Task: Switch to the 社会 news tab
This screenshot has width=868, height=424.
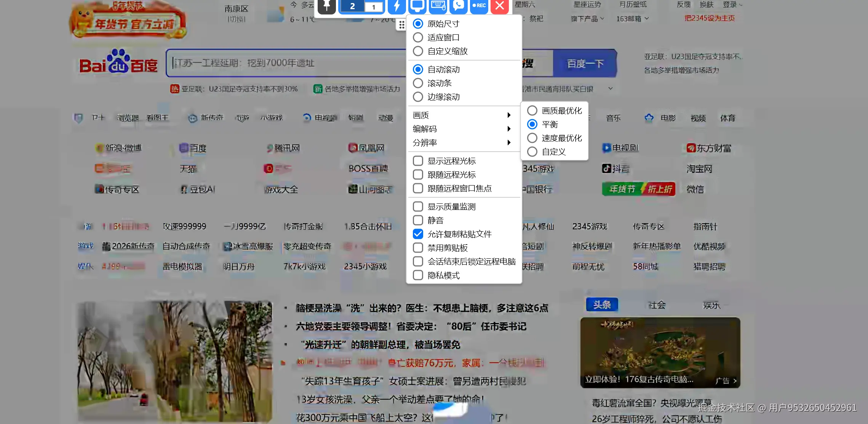Action: coord(657,305)
